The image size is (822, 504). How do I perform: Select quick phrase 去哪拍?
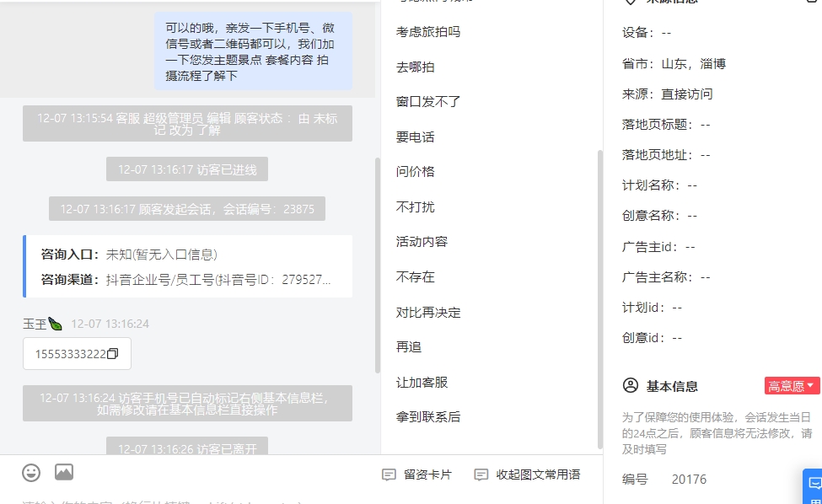[415, 67]
